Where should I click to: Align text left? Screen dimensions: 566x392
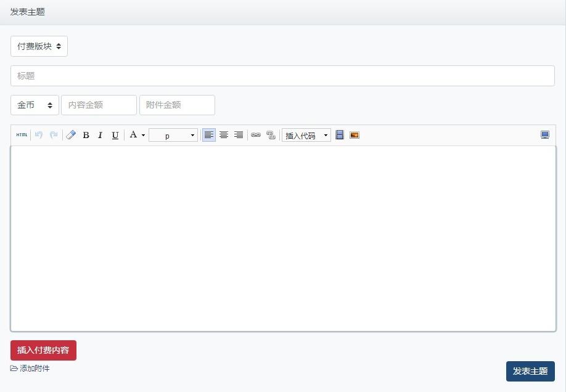pyautogui.click(x=208, y=135)
